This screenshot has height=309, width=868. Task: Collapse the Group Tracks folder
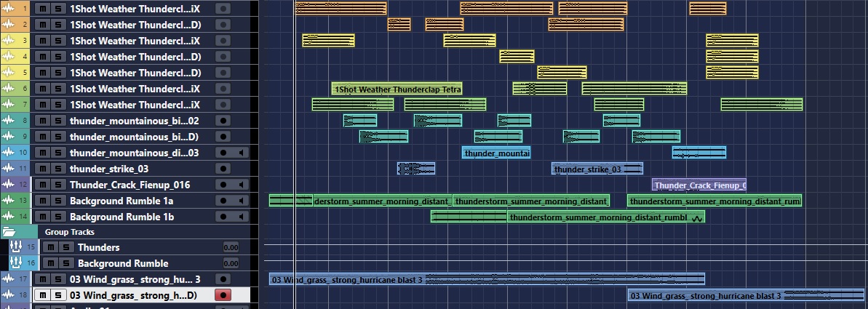(9, 232)
